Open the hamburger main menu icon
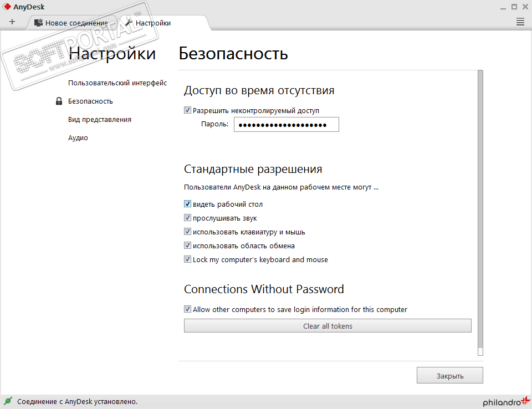Image resolution: width=532 pixels, height=409 pixels. [x=520, y=22]
